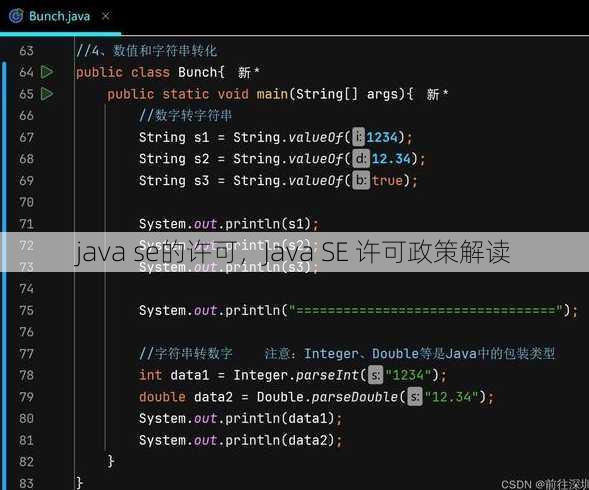
Task: Click line number 83 in gutter
Action: [26, 483]
